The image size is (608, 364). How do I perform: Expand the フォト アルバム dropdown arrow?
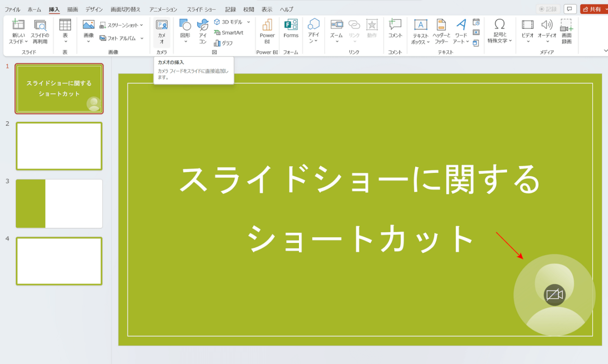142,38
